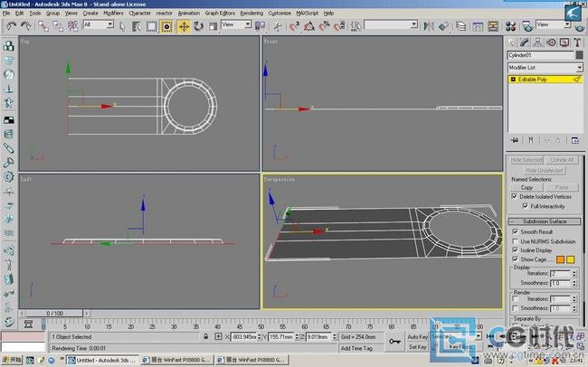Viewport: 588px width, 367px height.
Task: Open Schematic View from toolbar
Action: (x=493, y=26)
